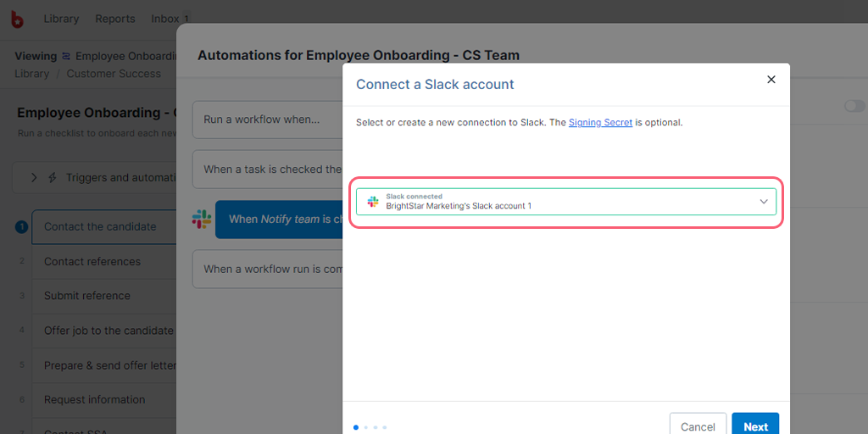Viewport: 868px width, 434px height.
Task: Select 'When a task is checked then' section
Action: pyautogui.click(x=267, y=170)
